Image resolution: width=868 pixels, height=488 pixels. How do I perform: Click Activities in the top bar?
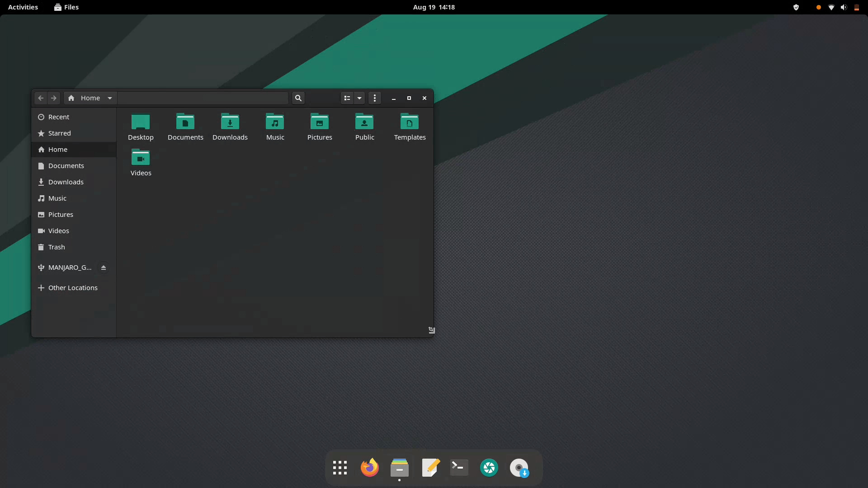(x=23, y=7)
